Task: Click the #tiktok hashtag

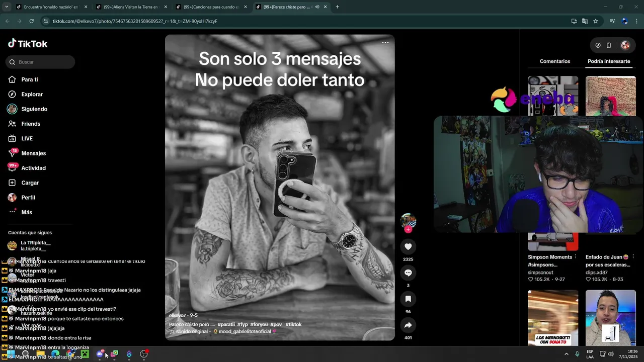Action: [293, 325]
